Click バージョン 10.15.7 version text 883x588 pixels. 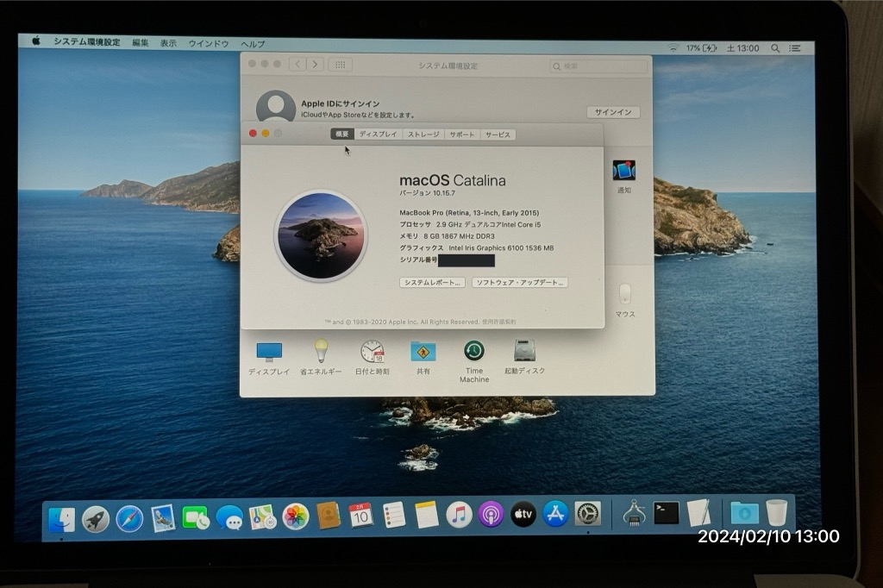tap(427, 193)
